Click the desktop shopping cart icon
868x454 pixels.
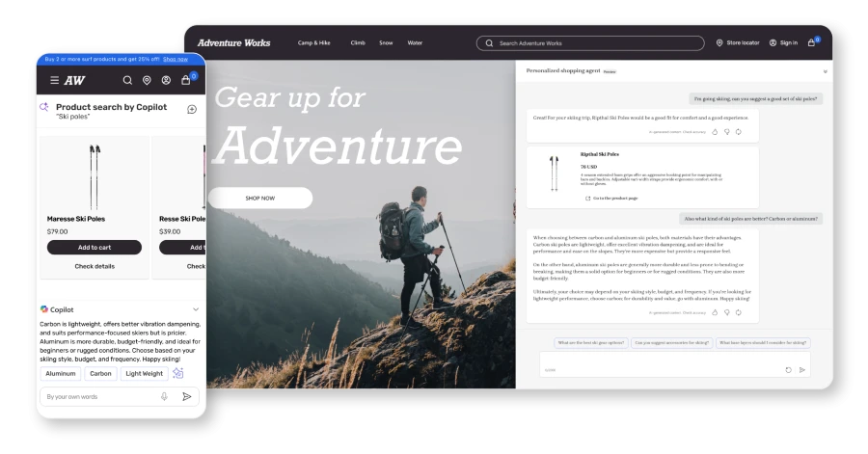click(x=812, y=42)
